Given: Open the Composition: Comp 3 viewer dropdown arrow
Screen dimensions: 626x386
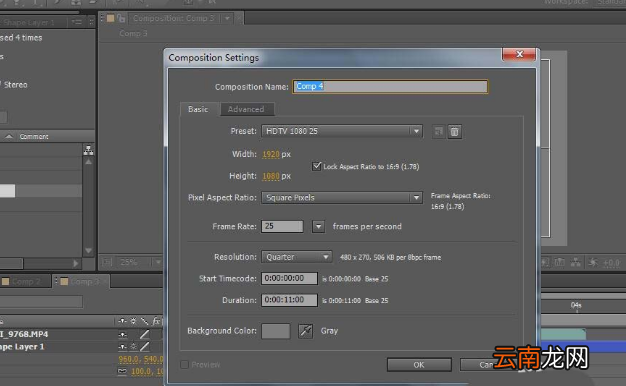Looking at the screenshot, I should click(x=227, y=18).
